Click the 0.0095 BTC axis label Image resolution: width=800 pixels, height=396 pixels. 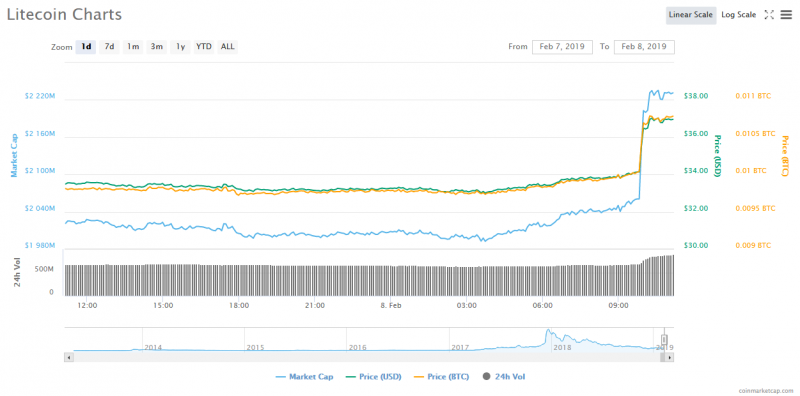(755, 209)
